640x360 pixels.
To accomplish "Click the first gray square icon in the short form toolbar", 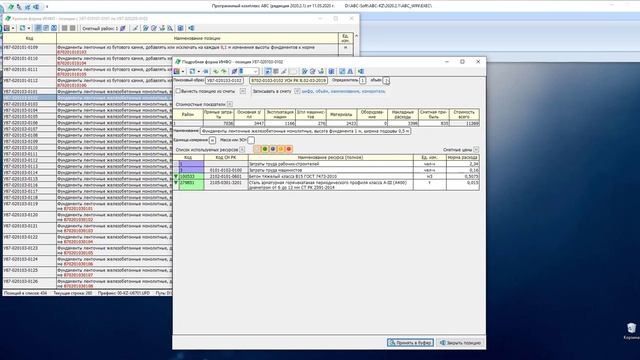I will 64,28.
